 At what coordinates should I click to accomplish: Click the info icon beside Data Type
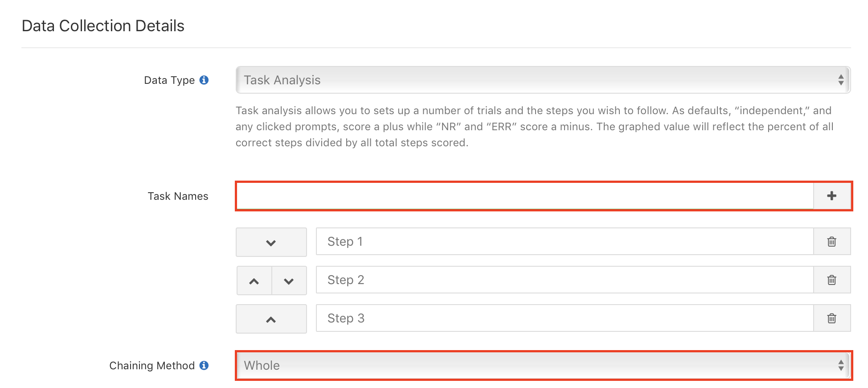[205, 80]
